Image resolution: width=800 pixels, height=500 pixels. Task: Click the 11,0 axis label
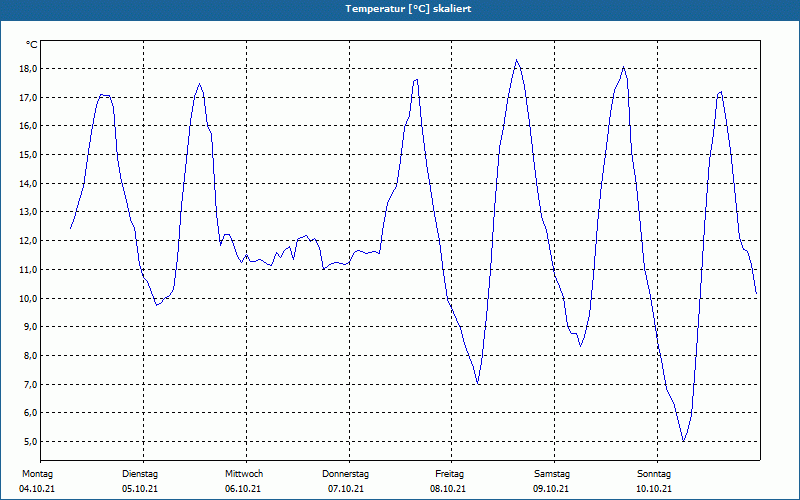click(28, 269)
